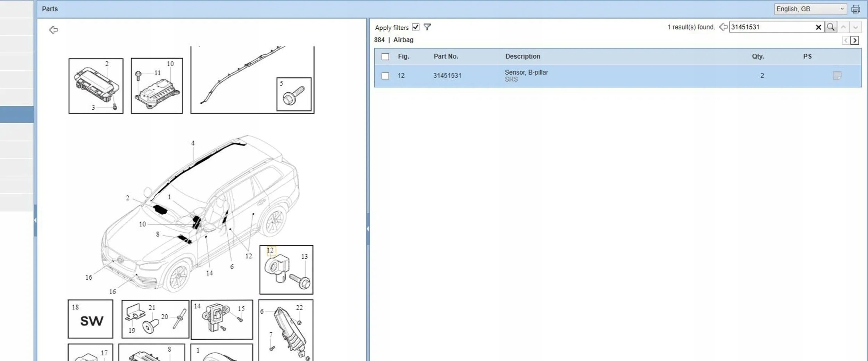This screenshot has height=361, width=868.
Task: Run the part number search (magnifier)
Action: click(831, 27)
